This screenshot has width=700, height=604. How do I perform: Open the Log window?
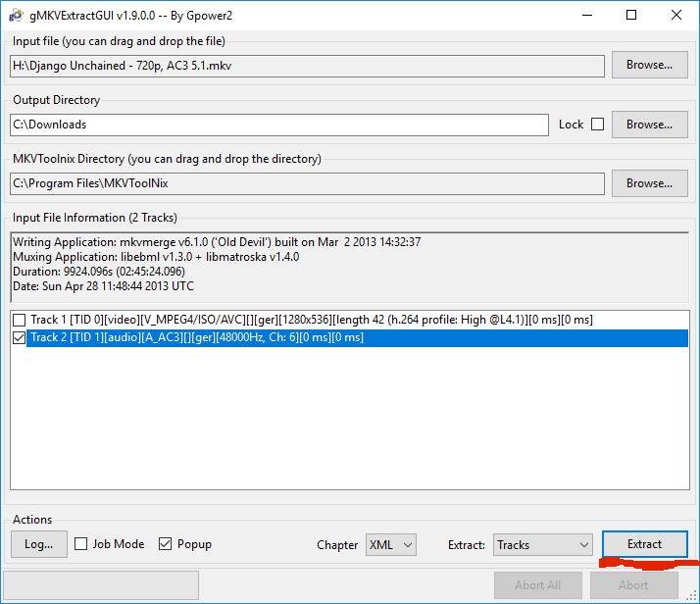pos(39,544)
